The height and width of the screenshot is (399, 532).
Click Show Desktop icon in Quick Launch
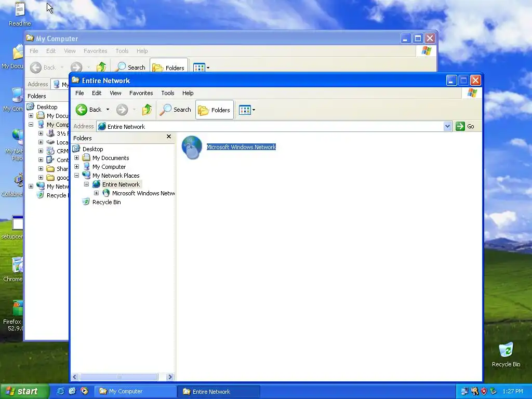pyautogui.click(x=72, y=391)
